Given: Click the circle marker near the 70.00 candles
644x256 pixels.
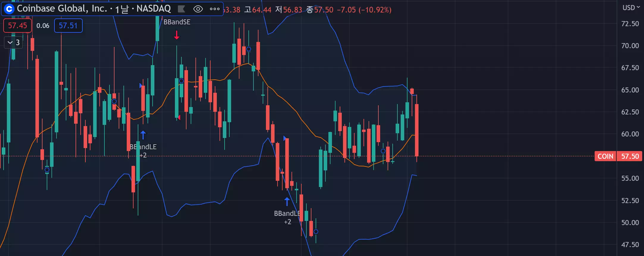Looking at the screenshot, I should point(249,49).
